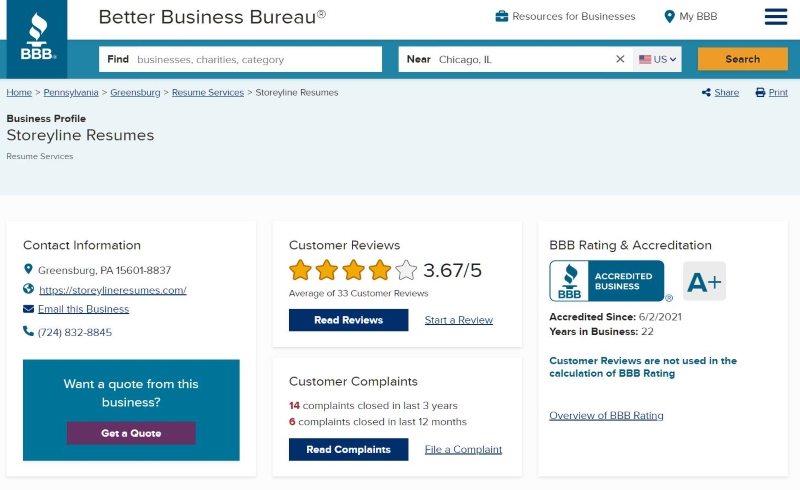Open the Read Complaints button
The width and height of the screenshot is (800, 490).
348,450
